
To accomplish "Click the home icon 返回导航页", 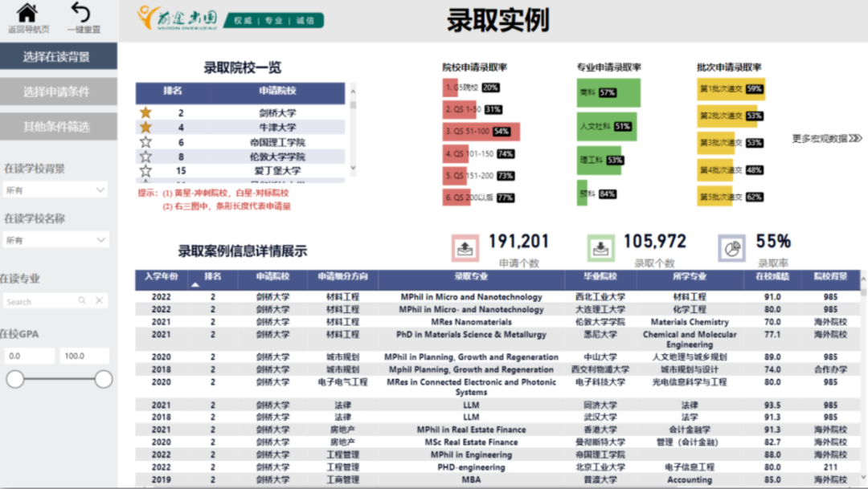I will tap(27, 14).
